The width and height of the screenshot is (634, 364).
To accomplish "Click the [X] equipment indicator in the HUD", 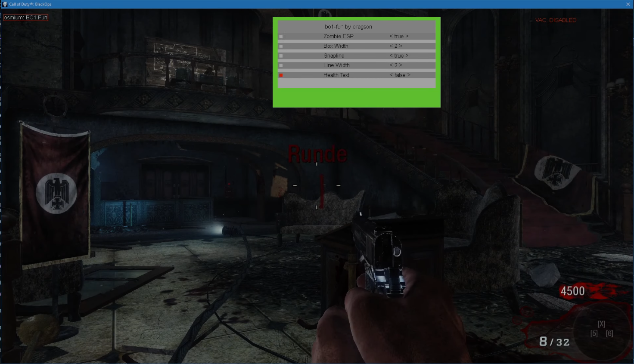I will 601,324.
